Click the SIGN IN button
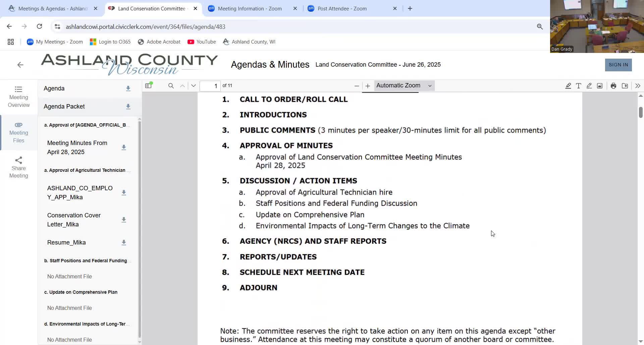The height and width of the screenshot is (345, 644). (618, 65)
